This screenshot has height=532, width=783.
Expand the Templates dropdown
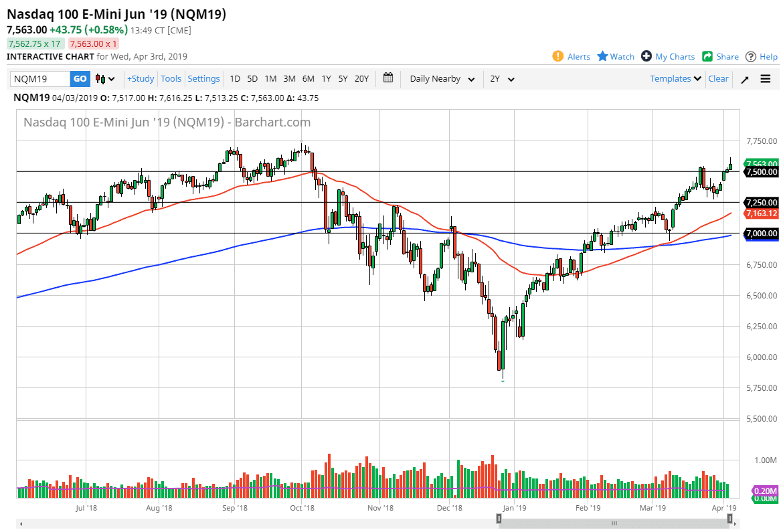[675, 78]
